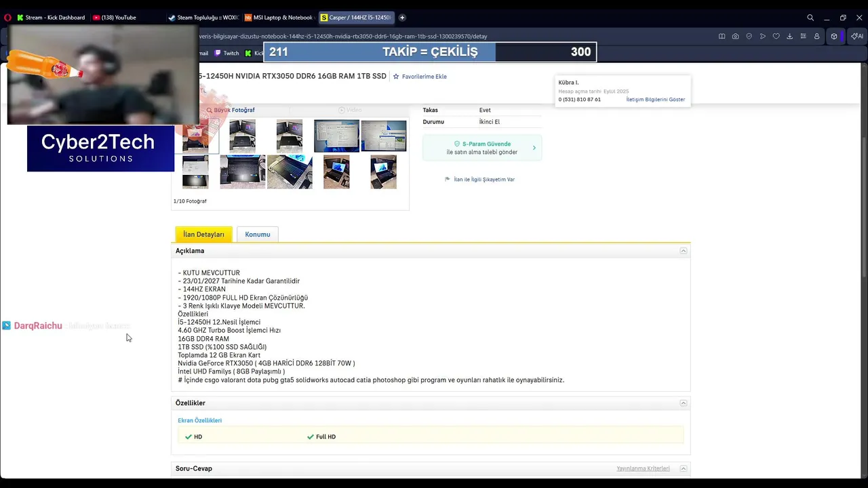This screenshot has width=868, height=488.
Task: Open the privacy shield icon
Action: pyautogui.click(x=749, y=36)
